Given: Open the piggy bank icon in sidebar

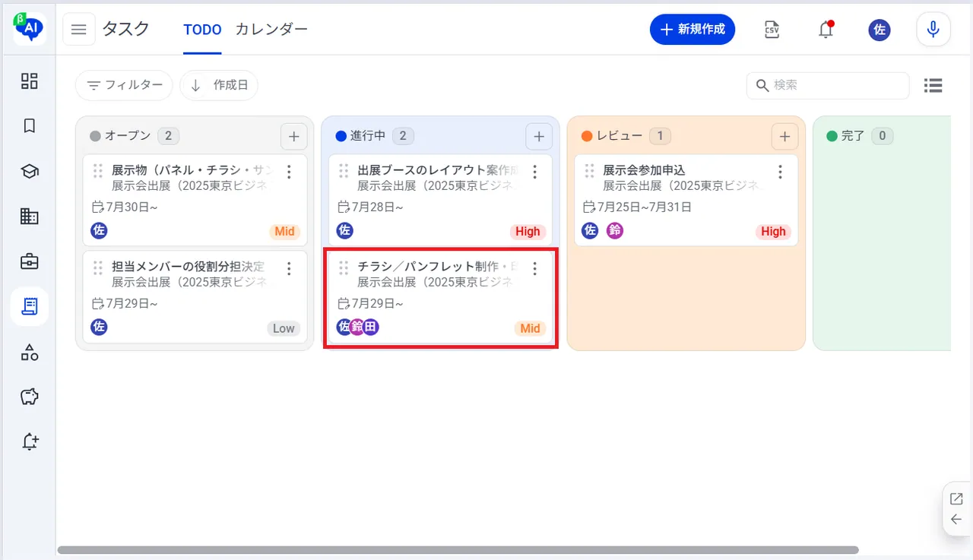Looking at the screenshot, I should pyautogui.click(x=29, y=397).
